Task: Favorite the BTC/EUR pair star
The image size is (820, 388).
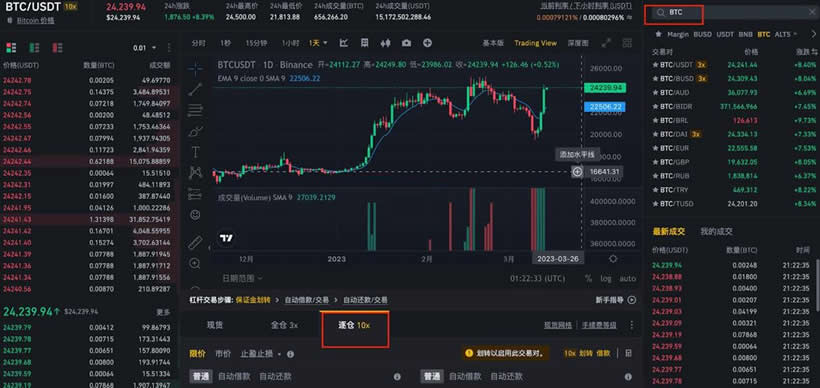Action: tap(655, 148)
